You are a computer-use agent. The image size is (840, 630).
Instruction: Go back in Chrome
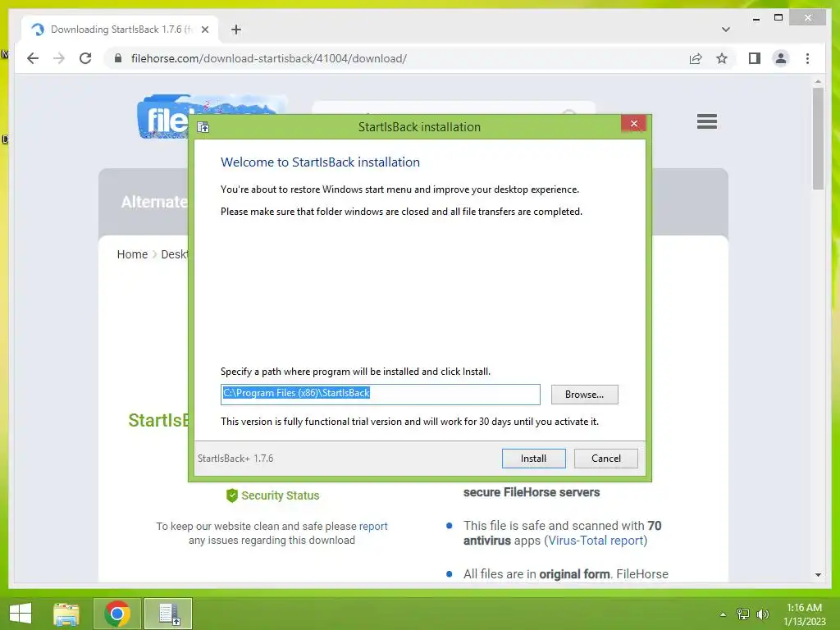[33, 58]
